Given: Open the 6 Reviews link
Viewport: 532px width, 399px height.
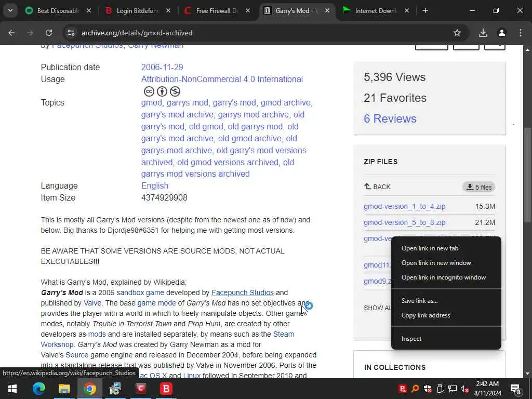Looking at the screenshot, I should 390,118.
